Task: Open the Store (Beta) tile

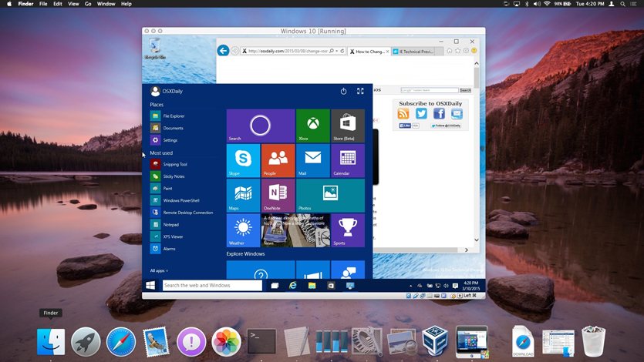Action: [348, 126]
